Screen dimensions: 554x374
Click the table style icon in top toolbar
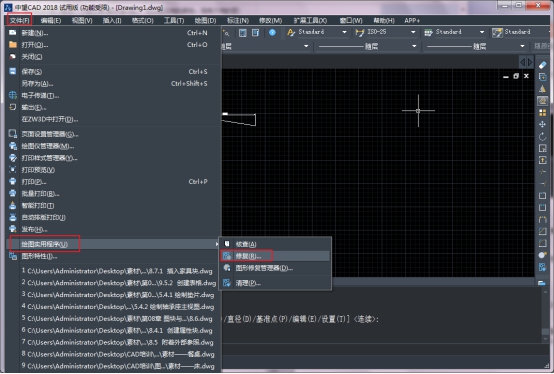[x=428, y=32]
